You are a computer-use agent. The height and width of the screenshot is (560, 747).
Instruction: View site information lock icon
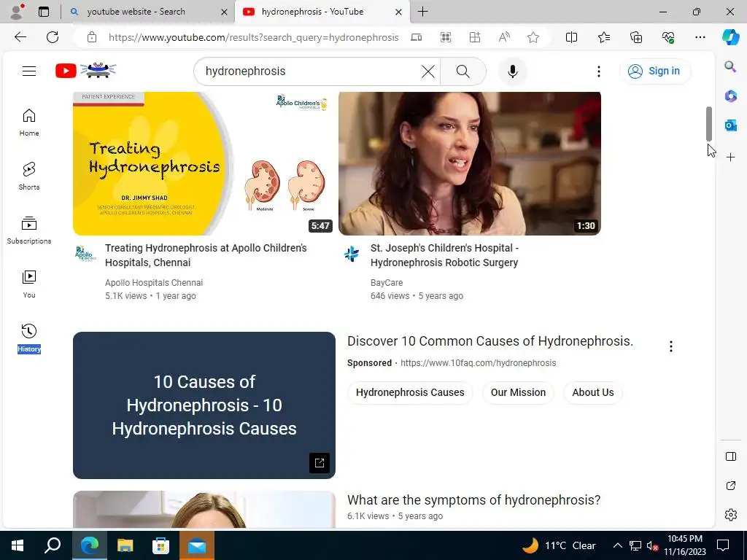point(92,37)
